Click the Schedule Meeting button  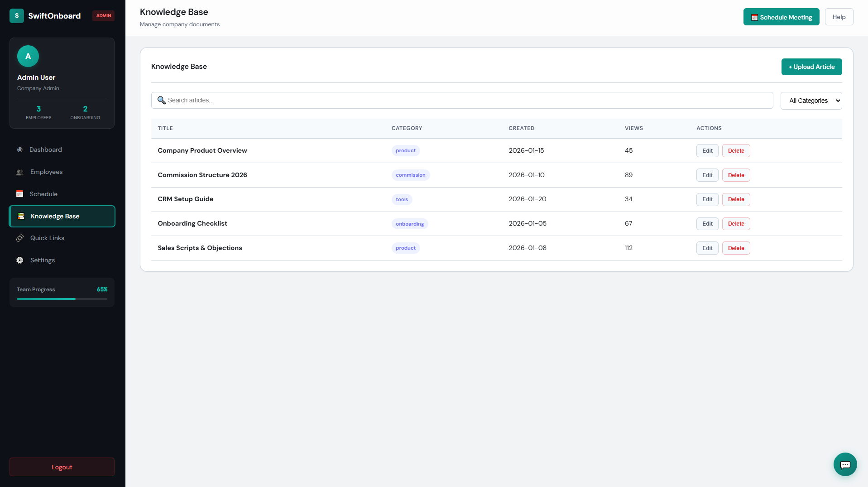click(781, 17)
